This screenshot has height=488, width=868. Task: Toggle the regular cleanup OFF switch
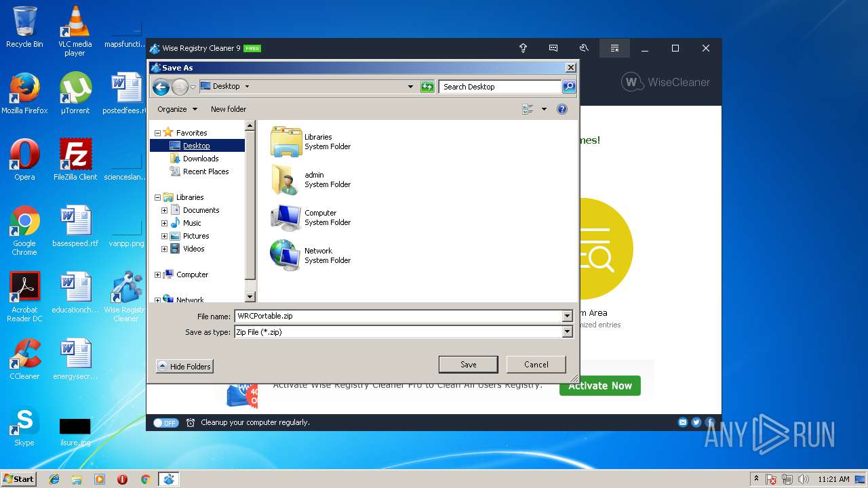click(165, 422)
